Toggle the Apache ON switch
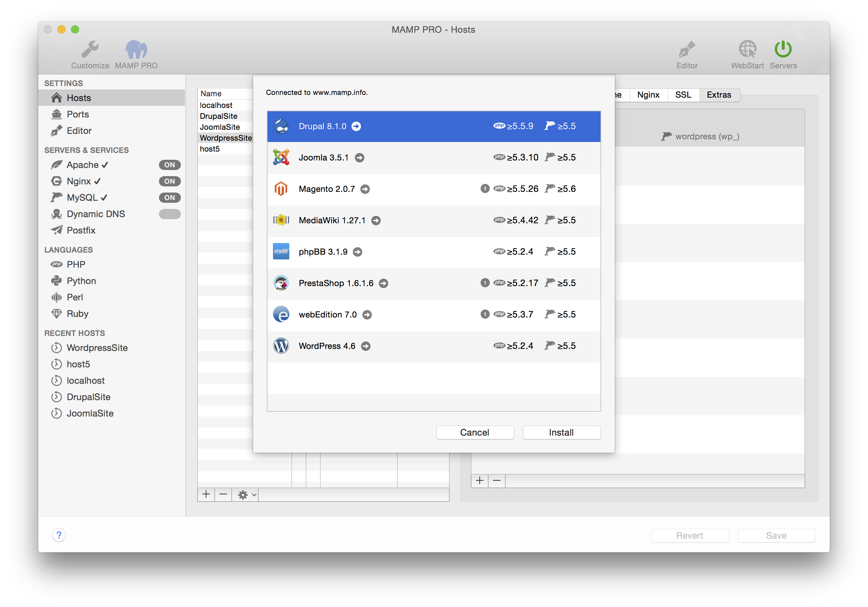868x607 pixels. tap(170, 165)
